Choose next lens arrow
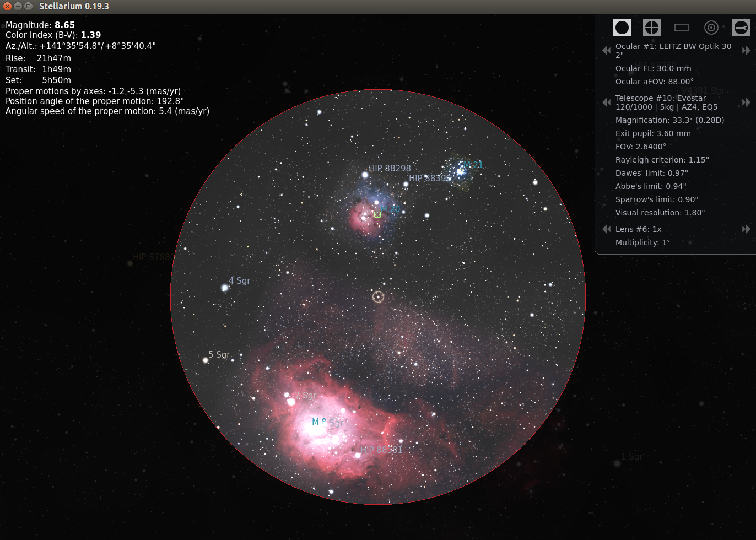The width and height of the screenshot is (756, 540). coord(747,229)
